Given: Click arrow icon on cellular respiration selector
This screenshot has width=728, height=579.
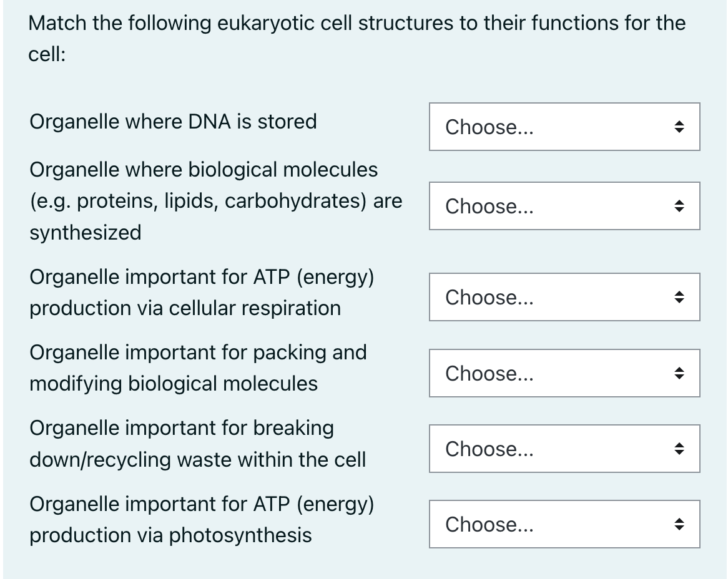Looking at the screenshot, I should (679, 297).
